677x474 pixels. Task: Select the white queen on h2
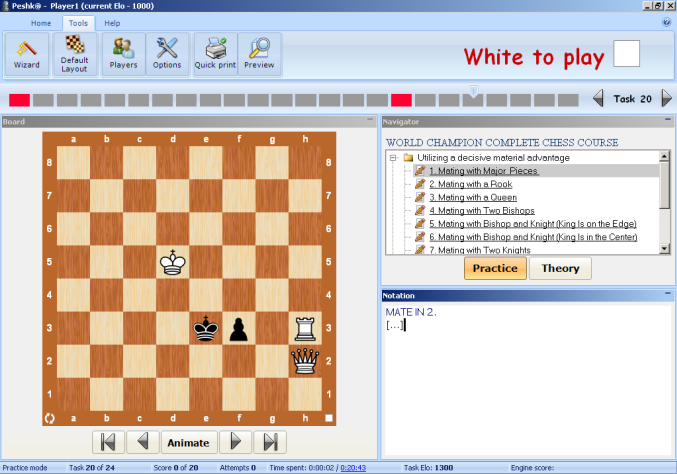(305, 361)
